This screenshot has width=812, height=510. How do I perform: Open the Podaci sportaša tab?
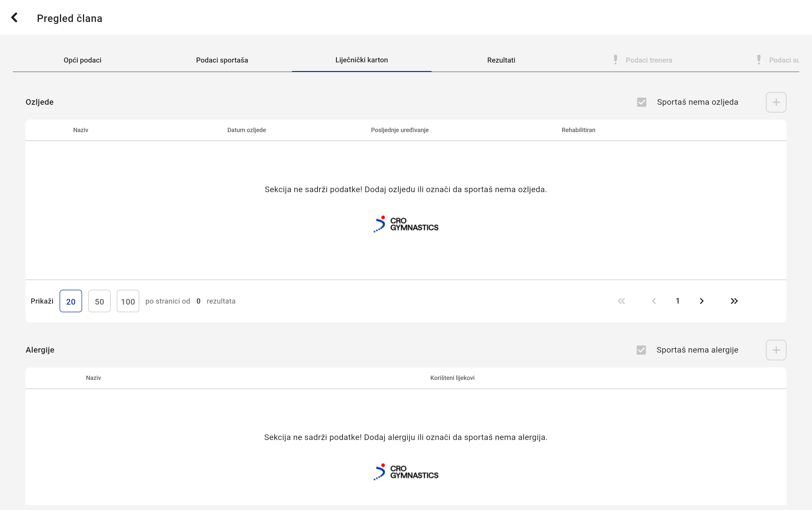click(x=222, y=60)
